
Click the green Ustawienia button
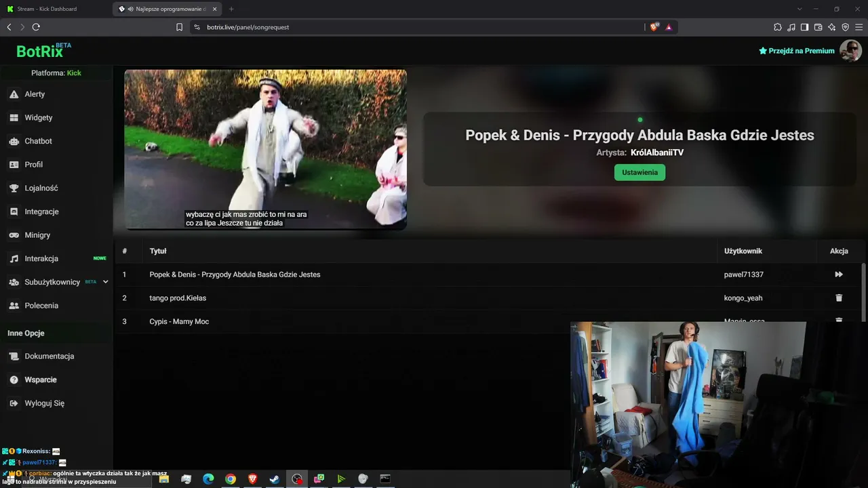[639, 172]
